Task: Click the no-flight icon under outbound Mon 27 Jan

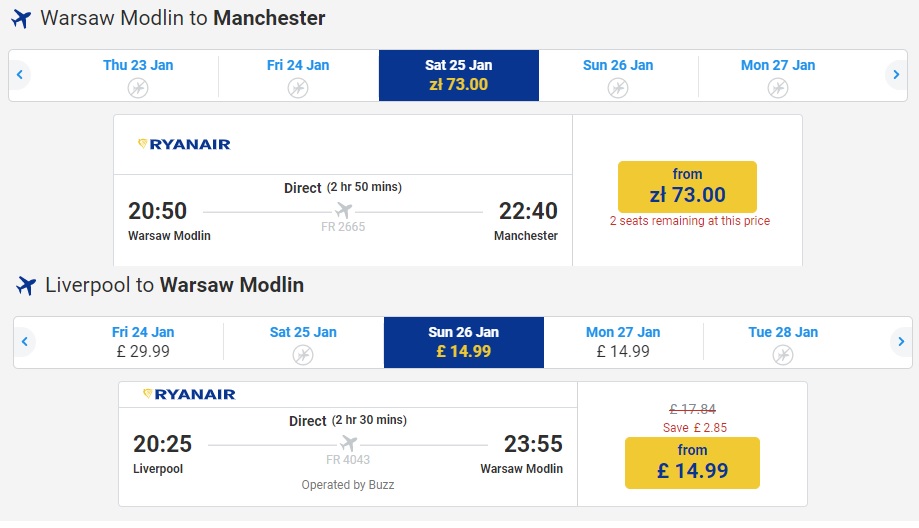Action: (778, 88)
